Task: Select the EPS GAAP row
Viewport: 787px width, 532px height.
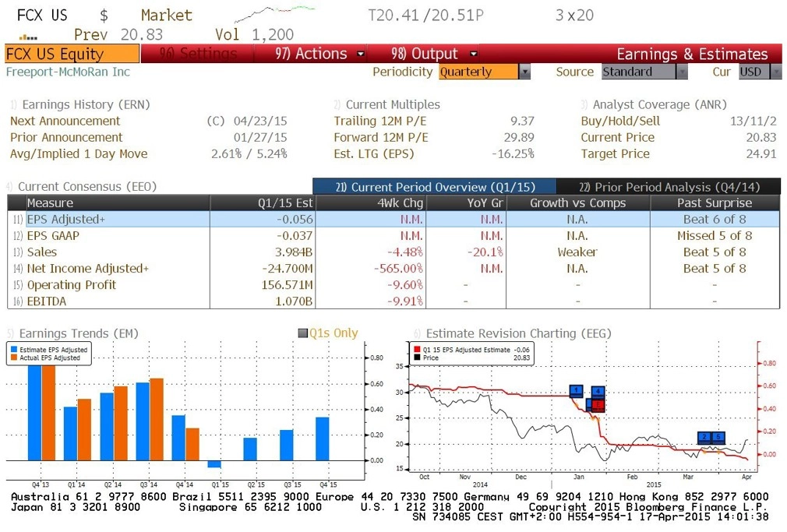Action: pos(393,235)
